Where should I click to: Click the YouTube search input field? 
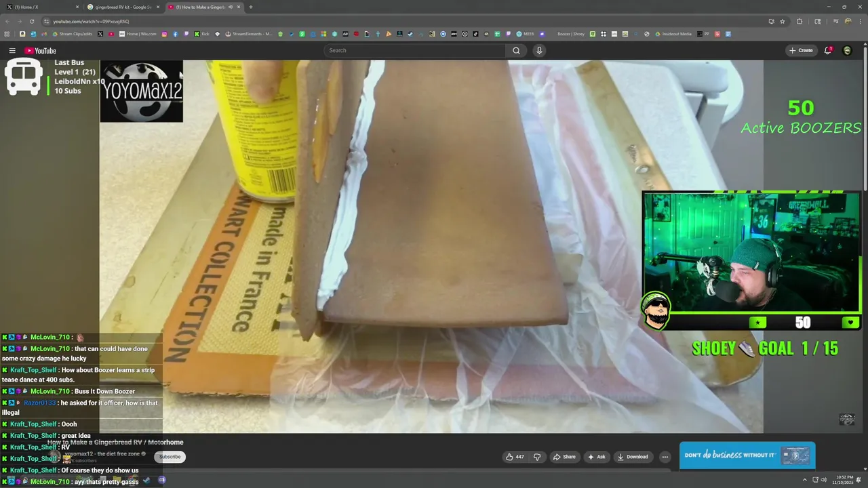(x=414, y=50)
